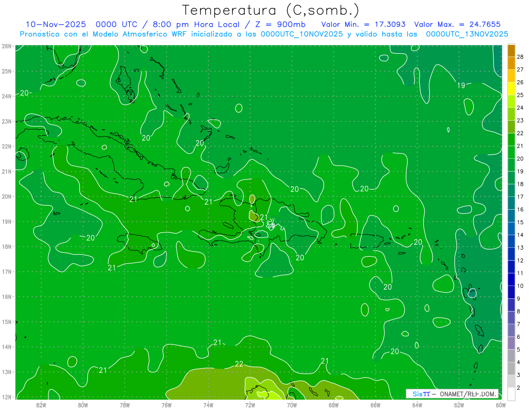
Task: Click the "62W" longitude axis label
Action: pyautogui.click(x=459, y=405)
